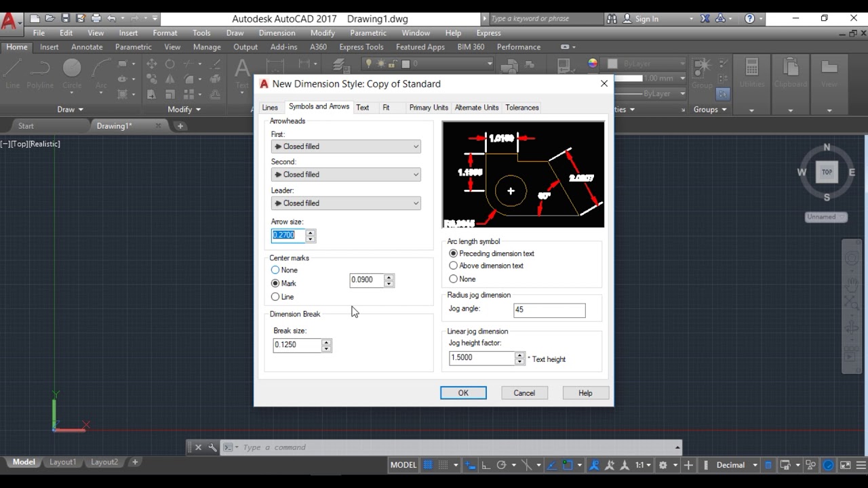Select the Mark center marks option
The image size is (868, 488).
275,283
